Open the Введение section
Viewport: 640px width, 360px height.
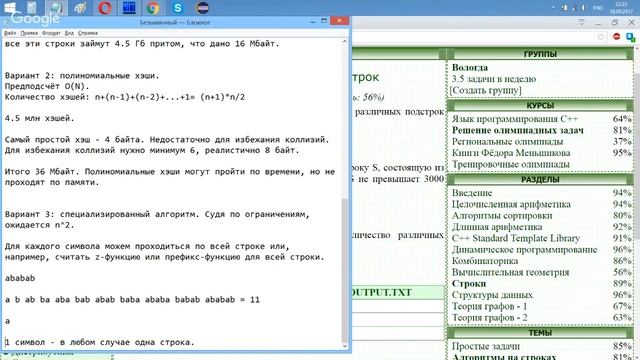point(472,193)
